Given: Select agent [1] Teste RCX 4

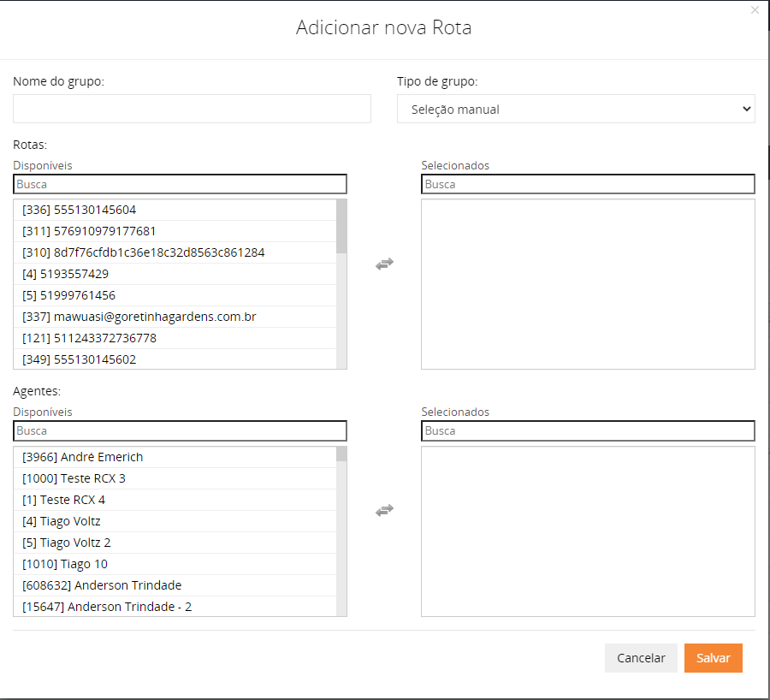Looking at the screenshot, I should click(175, 500).
